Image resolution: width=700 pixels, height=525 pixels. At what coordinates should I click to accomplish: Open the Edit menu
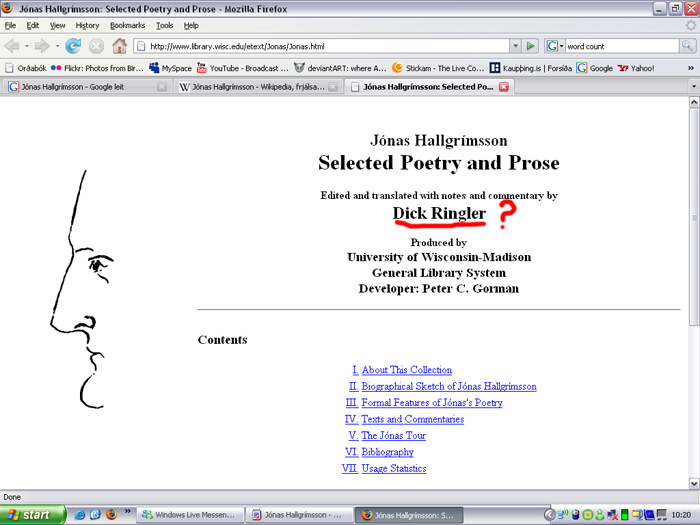(33, 25)
